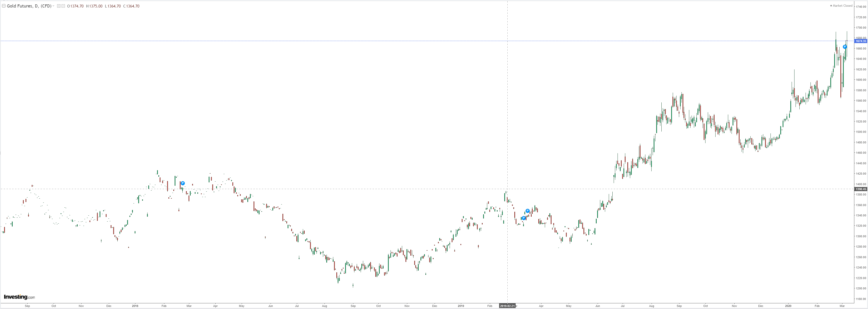
Task: Click the 1674.35 current price label
Action: [861, 41]
